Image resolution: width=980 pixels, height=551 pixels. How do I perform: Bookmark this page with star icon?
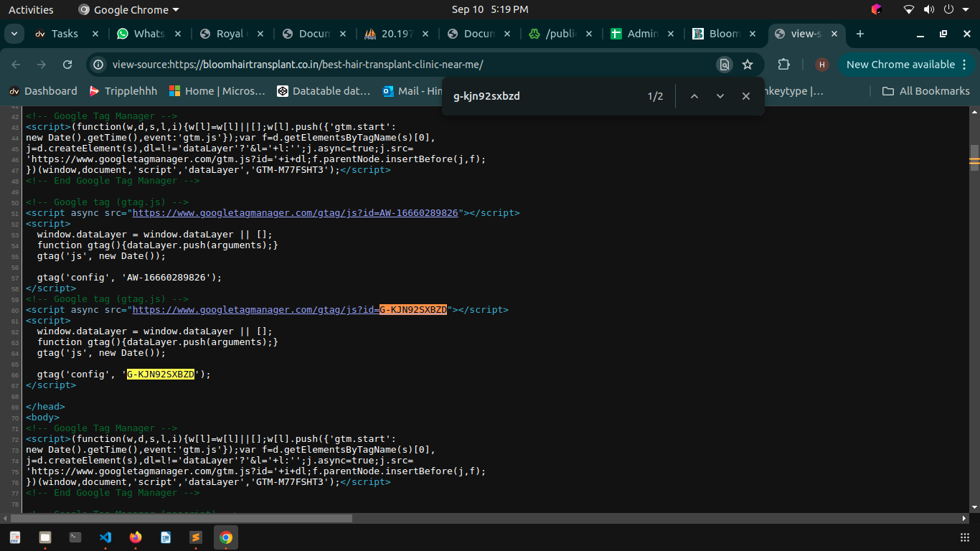pos(748,65)
